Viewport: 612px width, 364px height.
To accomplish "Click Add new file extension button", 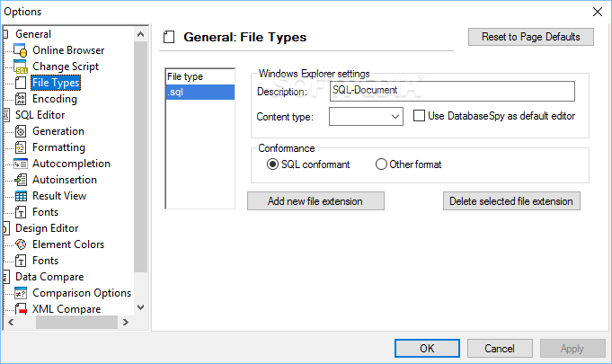I will tap(315, 201).
